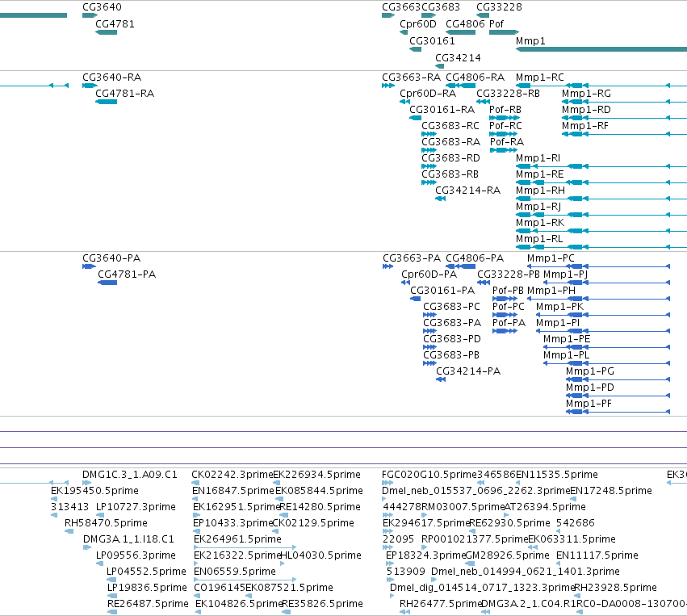Click the Mmp1-RK transcript label

pos(540,223)
